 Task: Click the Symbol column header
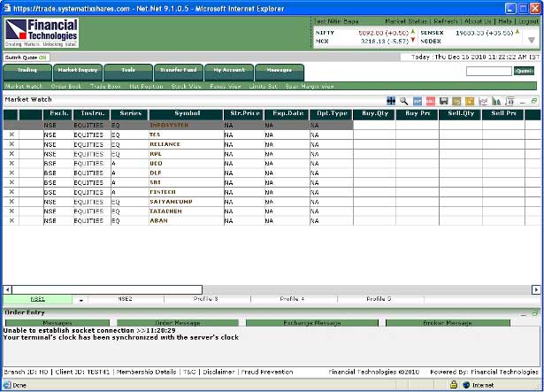(187, 114)
